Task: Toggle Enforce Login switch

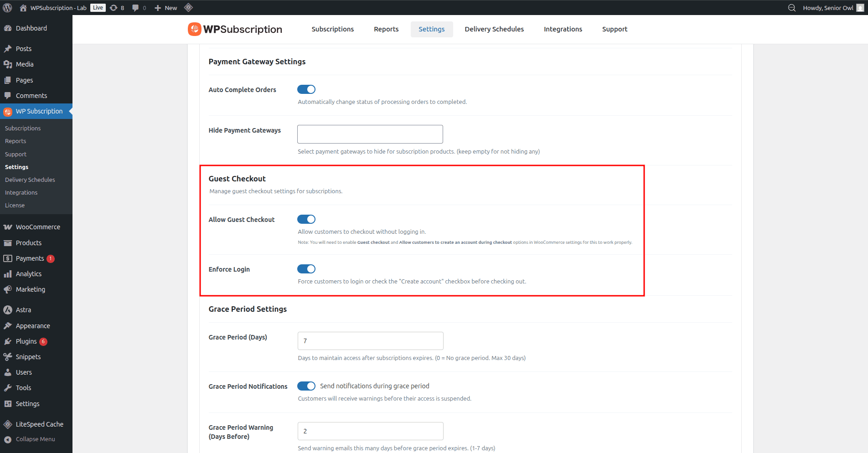Action: click(x=306, y=269)
